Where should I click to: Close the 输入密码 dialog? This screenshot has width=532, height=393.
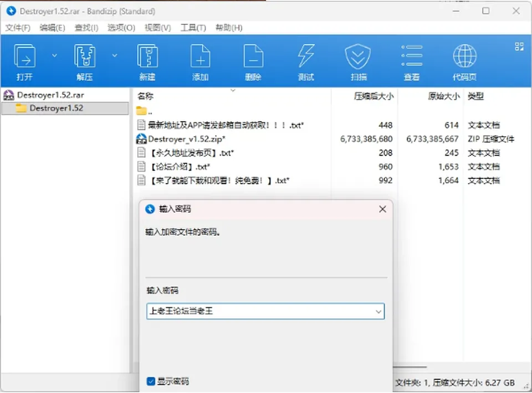[382, 209]
